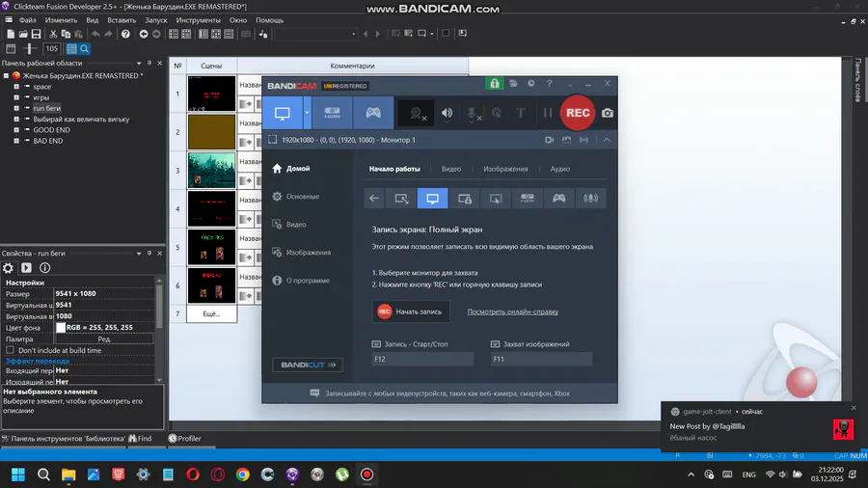Image resolution: width=868 pixels, height=488 pixels.
Task: Click Ред. palette edit button
Action: 104,339
